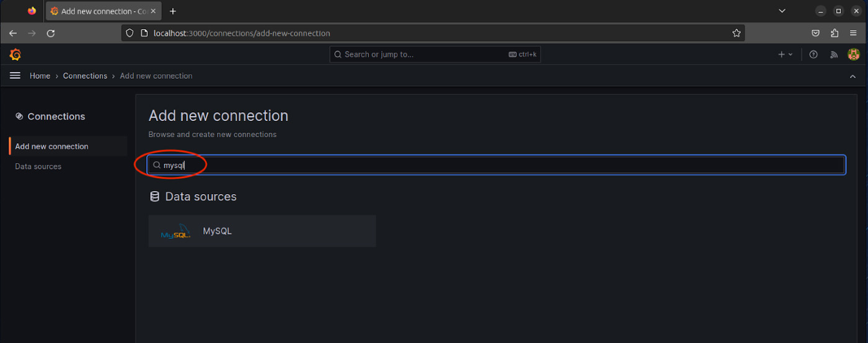This screenshot has width=868, height=343.
Task: Select Add new connection sidebar item
Action: pyautogui.click(x=52, y=146)
